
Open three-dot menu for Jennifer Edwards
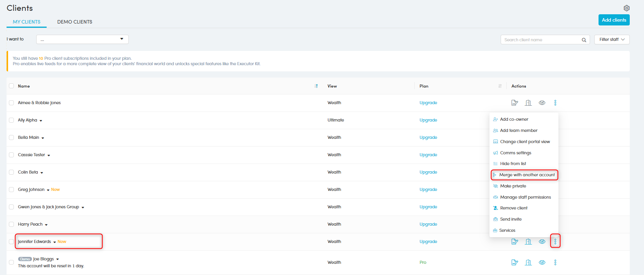coord(555,241)
